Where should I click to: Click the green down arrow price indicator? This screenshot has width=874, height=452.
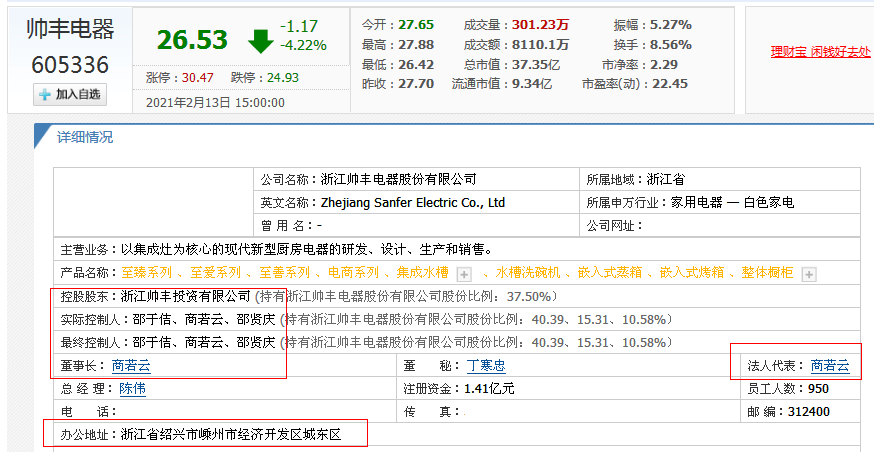[260, 41]
